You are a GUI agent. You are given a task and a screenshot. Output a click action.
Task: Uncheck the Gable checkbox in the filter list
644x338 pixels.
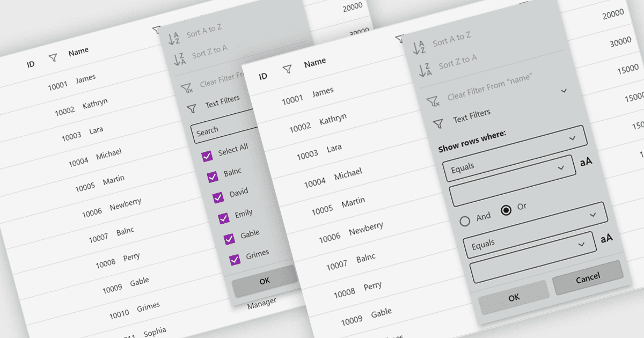tap(229, 239)
